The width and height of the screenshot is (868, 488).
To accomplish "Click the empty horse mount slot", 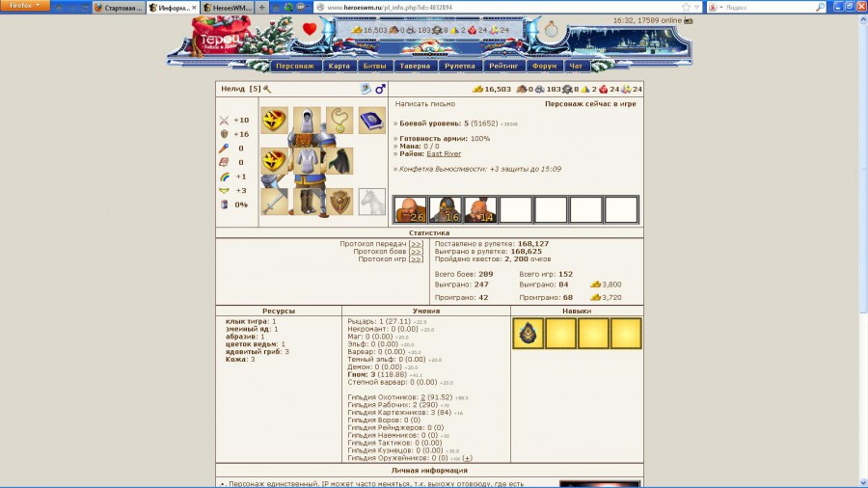I will [x=372, y=202].
